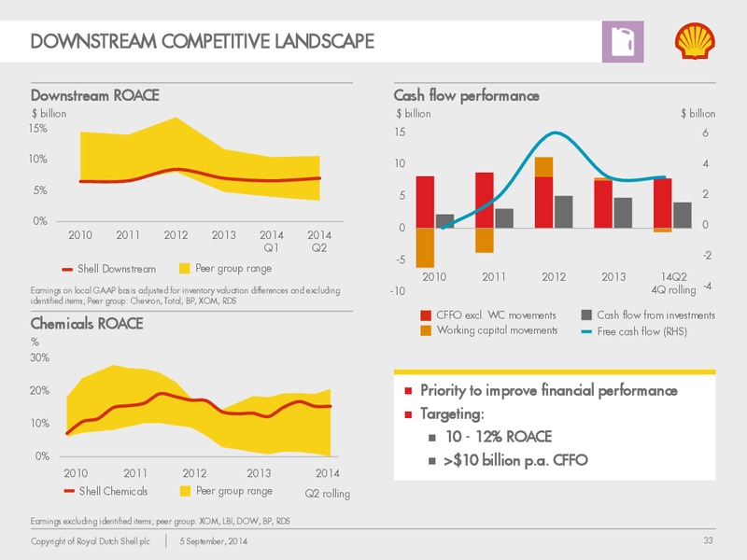Click the 'Targeting:' bullet text

(x=452, y=413)
